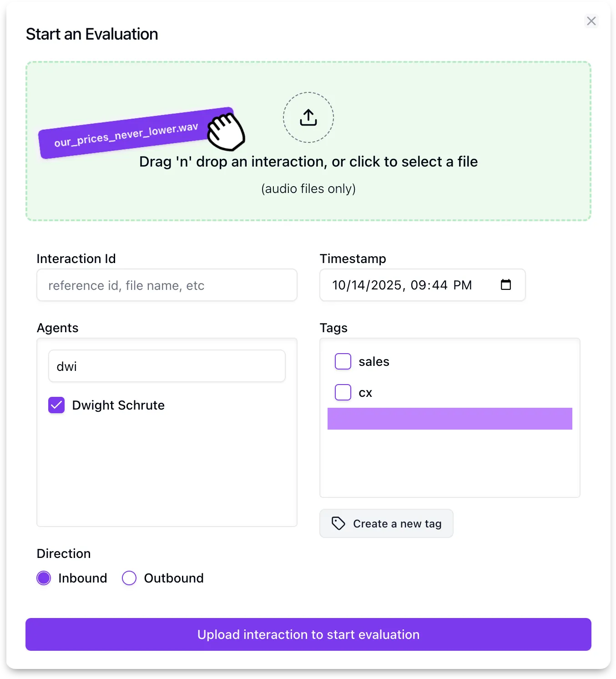This screenshot has height=679, width=616.
Task: Focus the Interaction Id input field
Action: tap(167, 285)
